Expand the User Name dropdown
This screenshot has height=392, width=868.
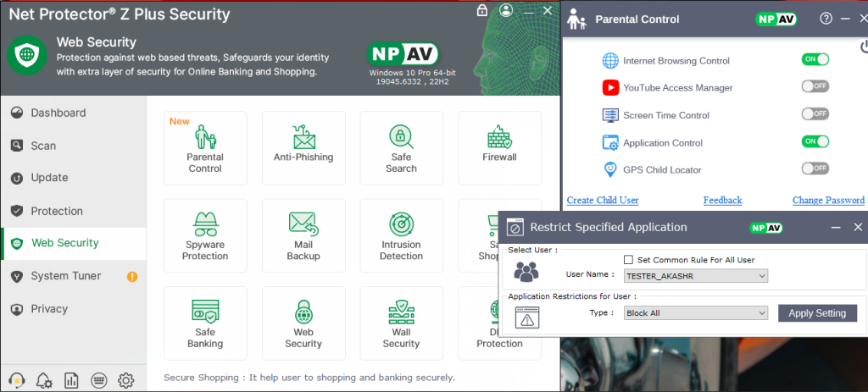click(695, 276)
